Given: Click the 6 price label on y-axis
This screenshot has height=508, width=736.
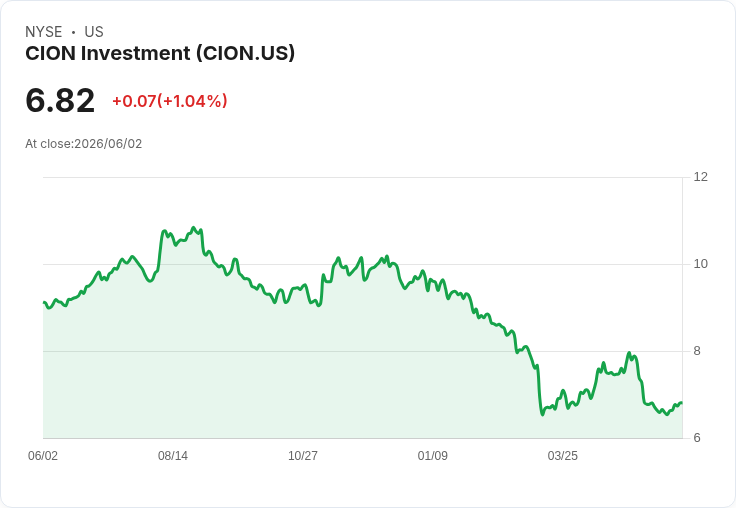Looking at the screenshot, I should (x=697, y=438).
